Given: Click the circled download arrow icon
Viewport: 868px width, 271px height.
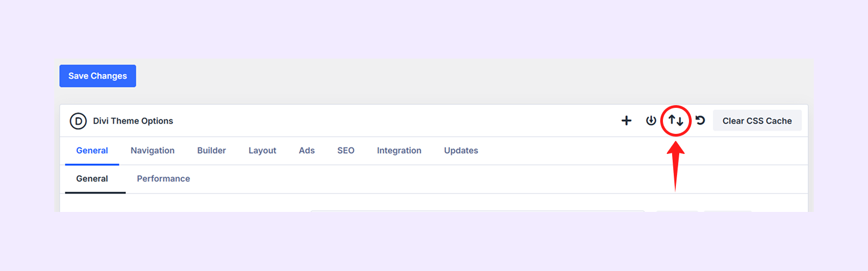Looking at the screenshot, I should (x=651, y=120).
